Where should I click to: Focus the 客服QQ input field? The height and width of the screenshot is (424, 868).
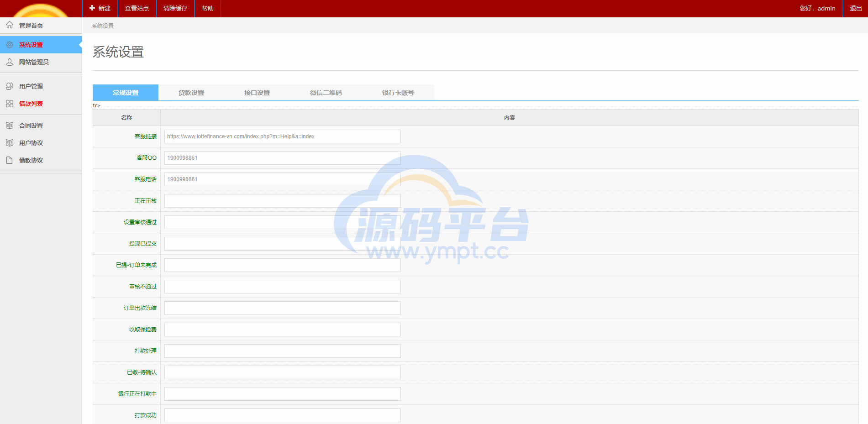[283, 158]
